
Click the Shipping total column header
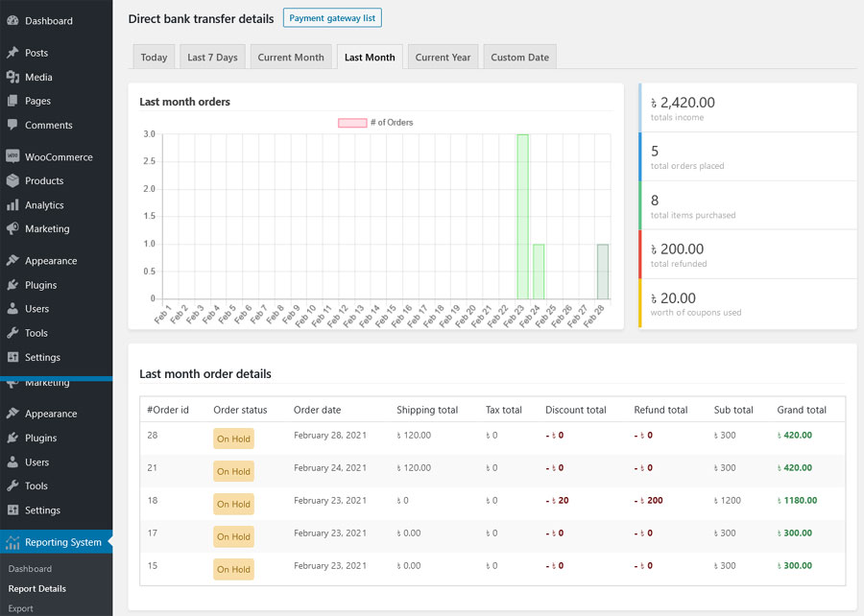click(x=427, y=410)
